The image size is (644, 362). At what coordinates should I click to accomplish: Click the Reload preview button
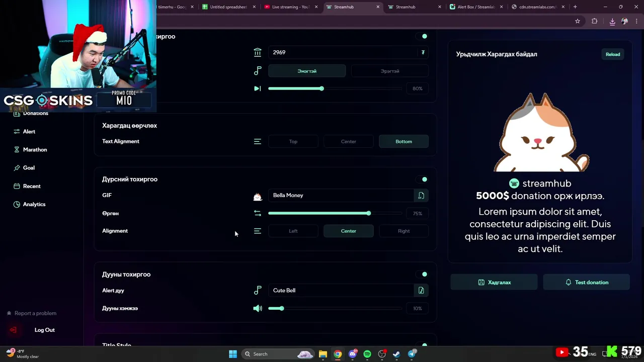coord(613,54)
